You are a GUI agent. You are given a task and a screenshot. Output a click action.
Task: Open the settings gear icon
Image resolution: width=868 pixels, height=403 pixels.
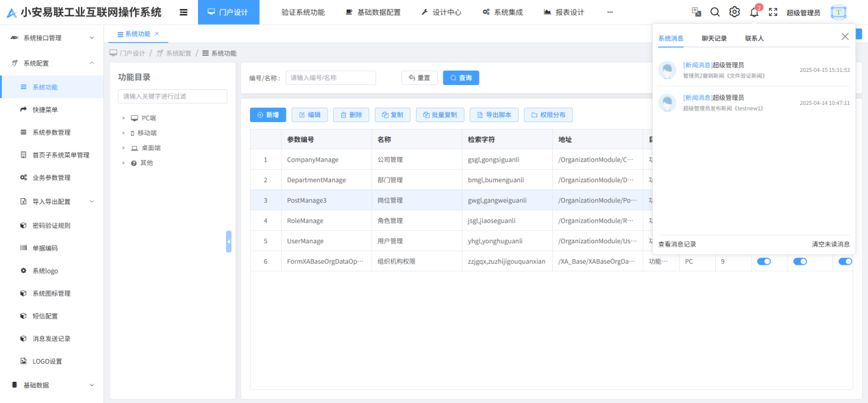734,12
